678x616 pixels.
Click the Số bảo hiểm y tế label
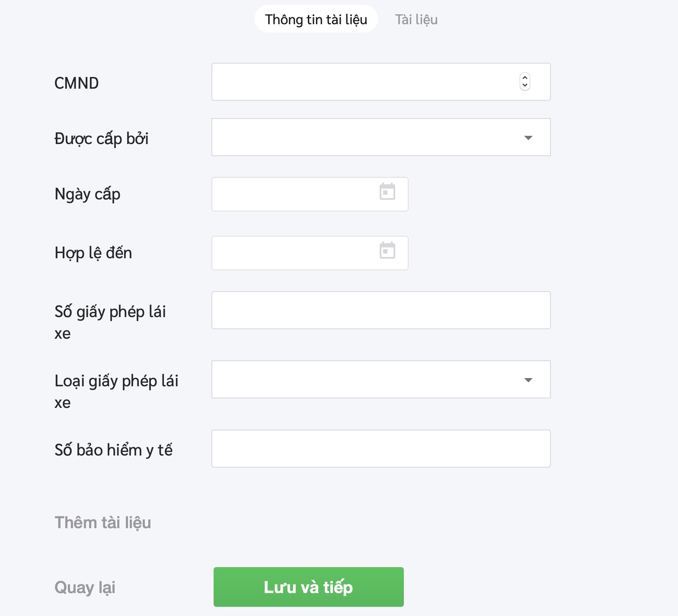pyautogui.click(x=113, y=450)
